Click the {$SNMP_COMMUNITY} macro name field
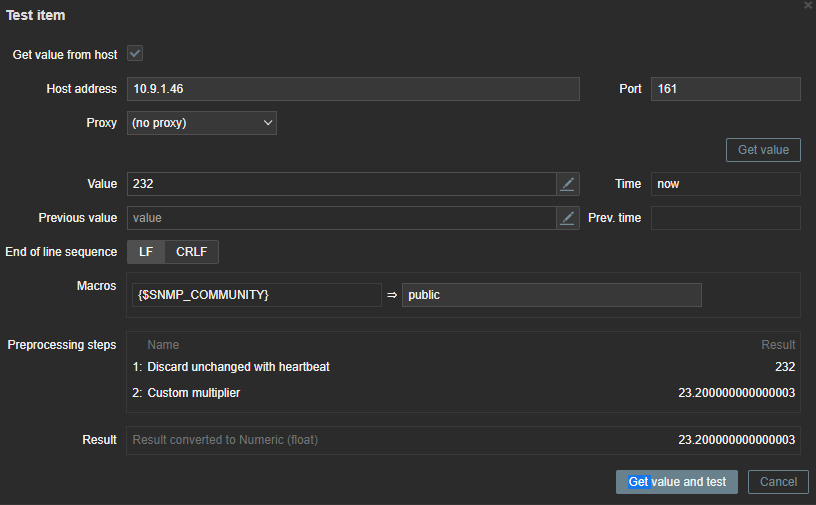The height and width of the screenshot is (505, 816). coord(255,295)
